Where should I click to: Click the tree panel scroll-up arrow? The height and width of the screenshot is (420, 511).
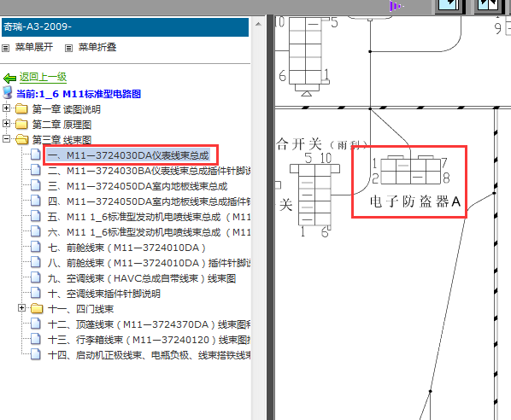pos(258,25)
